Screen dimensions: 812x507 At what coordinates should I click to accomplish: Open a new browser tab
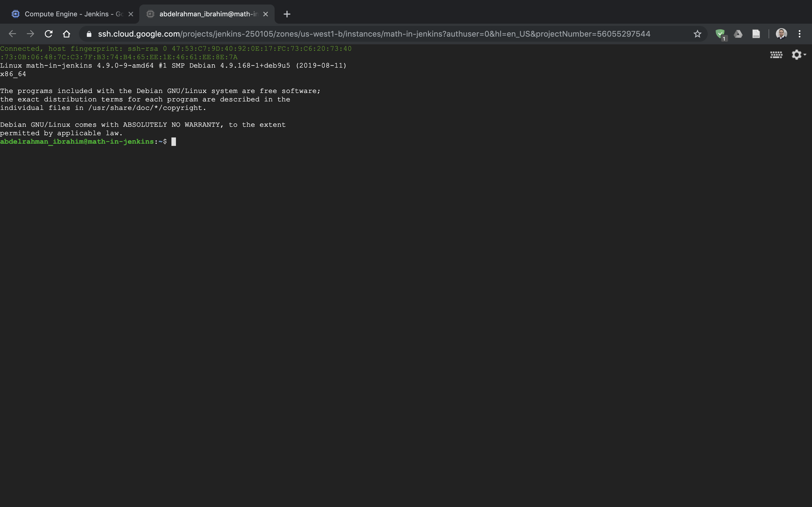[287, 14]
